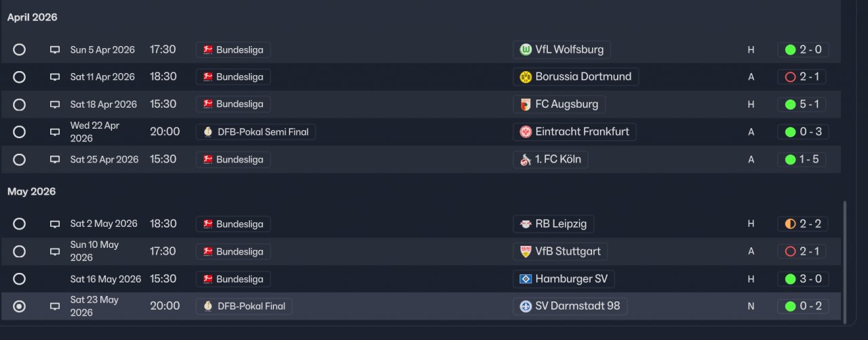Screen dimensions: 868x340
Task: Open the 0 - 2 DFB-Pokal Final result
Action: [803, 306]
